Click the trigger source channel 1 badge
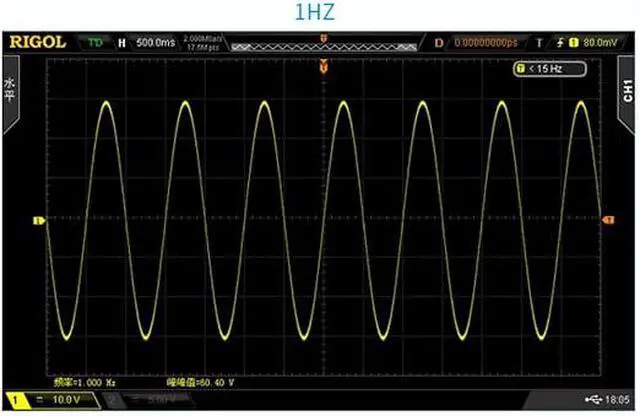Screen dimensions: 640x416 [574, 43]
